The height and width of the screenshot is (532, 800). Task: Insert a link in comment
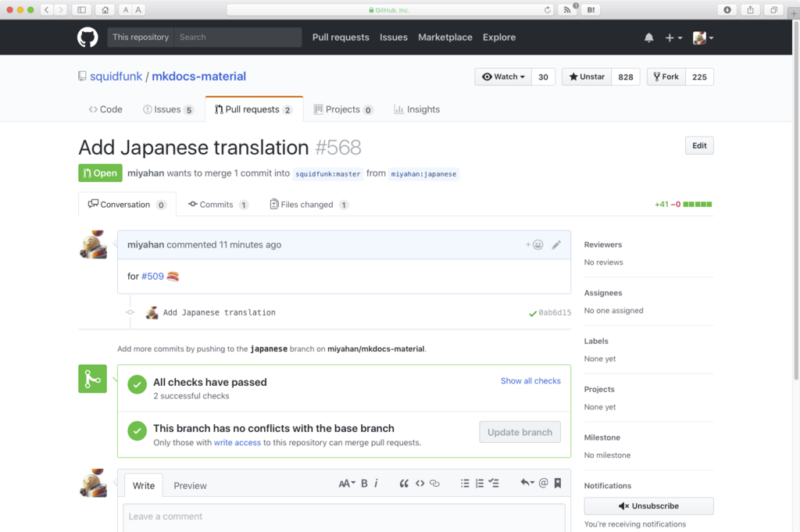(x=434, y=483)
